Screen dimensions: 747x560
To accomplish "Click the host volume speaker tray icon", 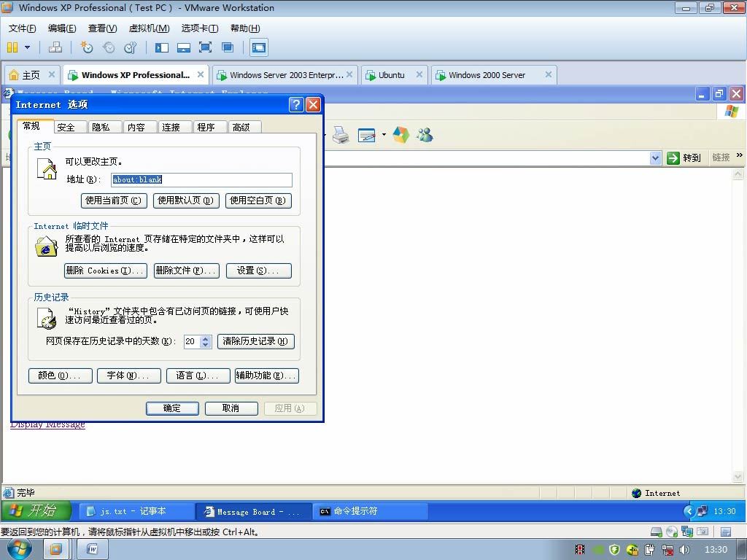I will (x=684, y=550).
